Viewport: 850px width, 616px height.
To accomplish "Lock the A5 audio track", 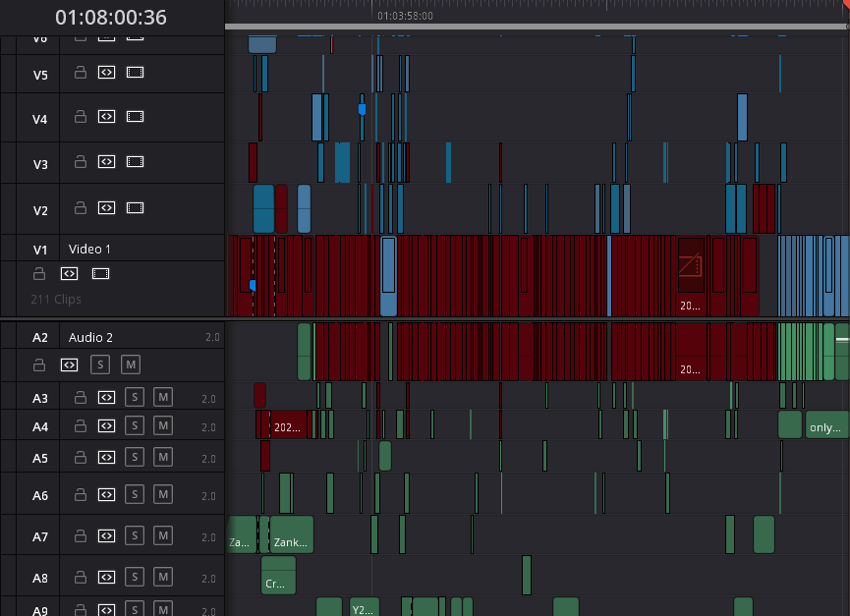I will pos(81,457).
